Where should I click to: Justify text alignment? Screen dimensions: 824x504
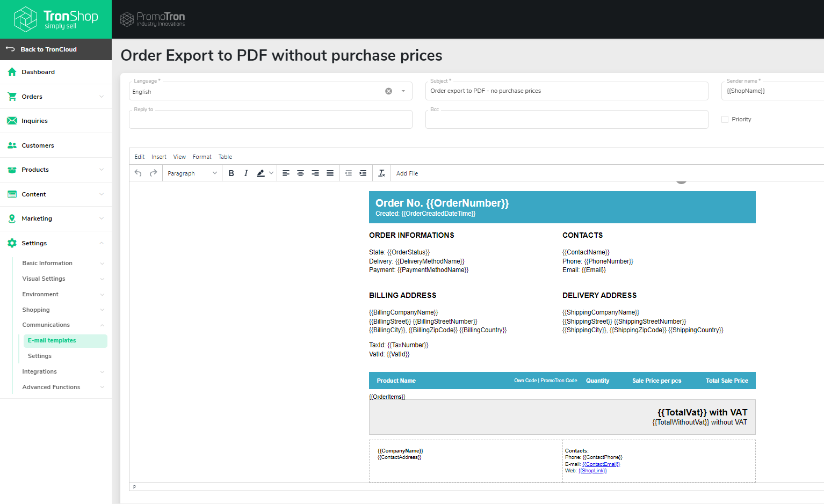[x=330, y=173]
